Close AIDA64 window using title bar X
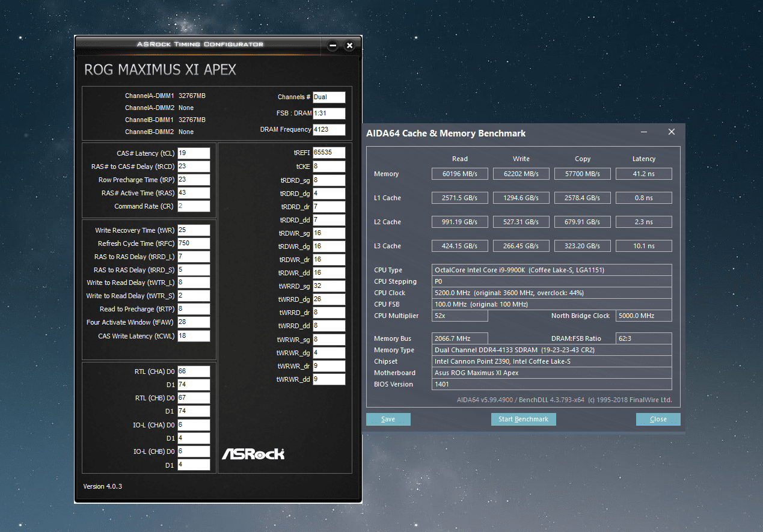This screenshot has height=532, width=763. 672,132
